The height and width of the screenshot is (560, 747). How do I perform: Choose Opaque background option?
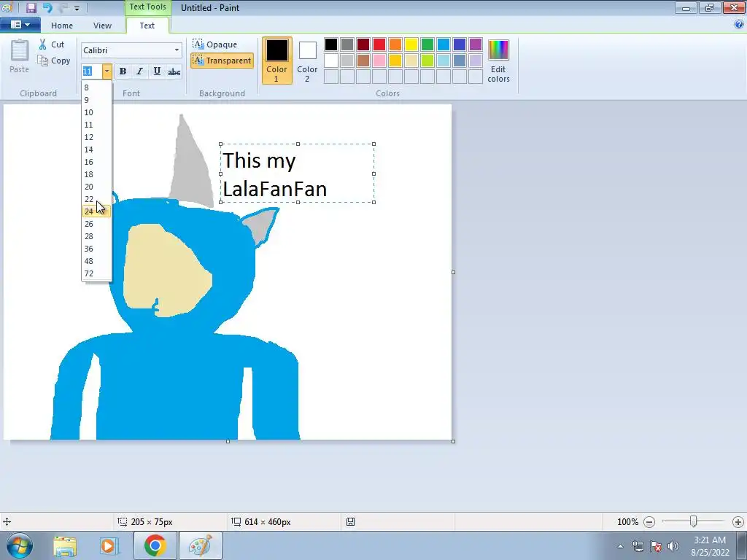coord(215,44)
